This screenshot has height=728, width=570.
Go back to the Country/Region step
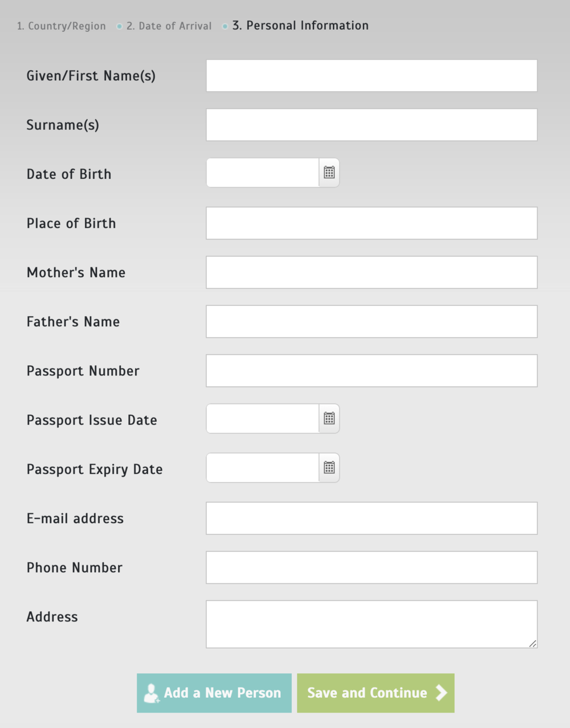[62, 26]
